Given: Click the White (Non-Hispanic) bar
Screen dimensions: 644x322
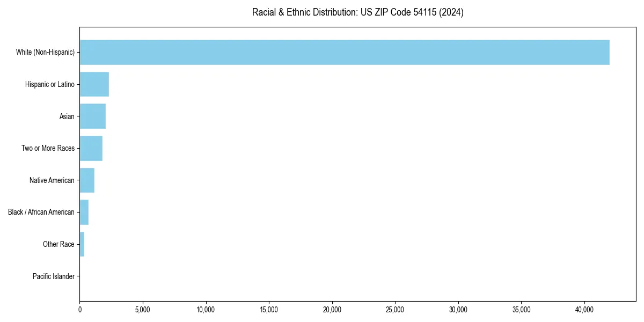Looking at the screenshot, I should 343,52.
